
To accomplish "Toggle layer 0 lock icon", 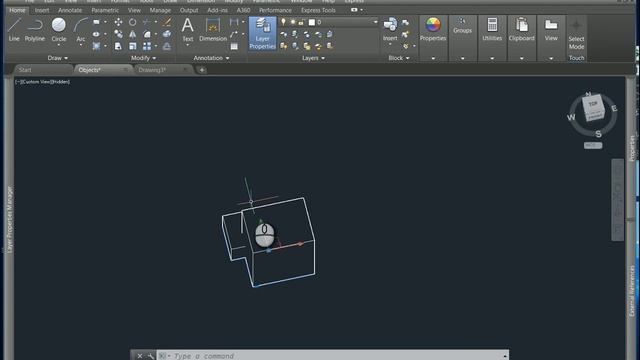I will pyautogui.click(x=301, y=22).
